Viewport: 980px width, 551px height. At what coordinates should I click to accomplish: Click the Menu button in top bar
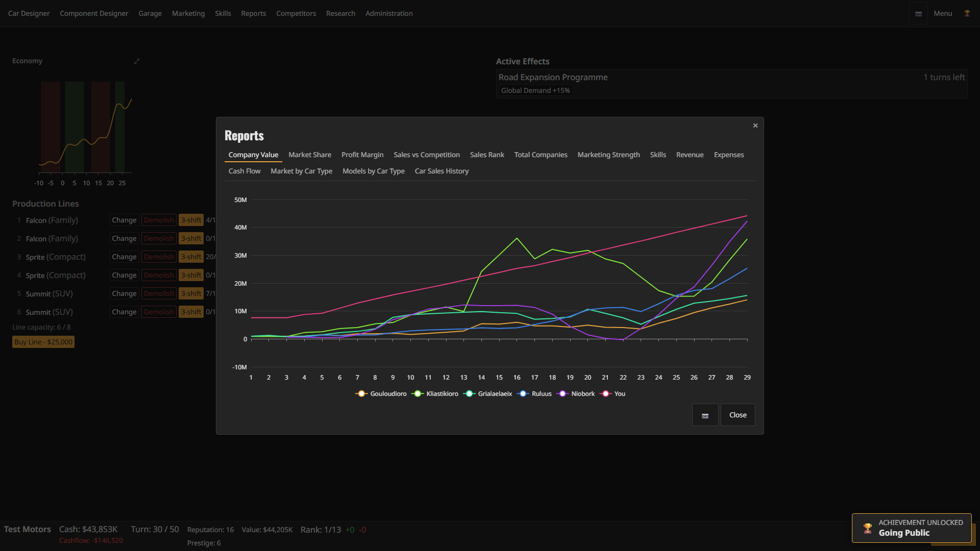coord(943,13)
